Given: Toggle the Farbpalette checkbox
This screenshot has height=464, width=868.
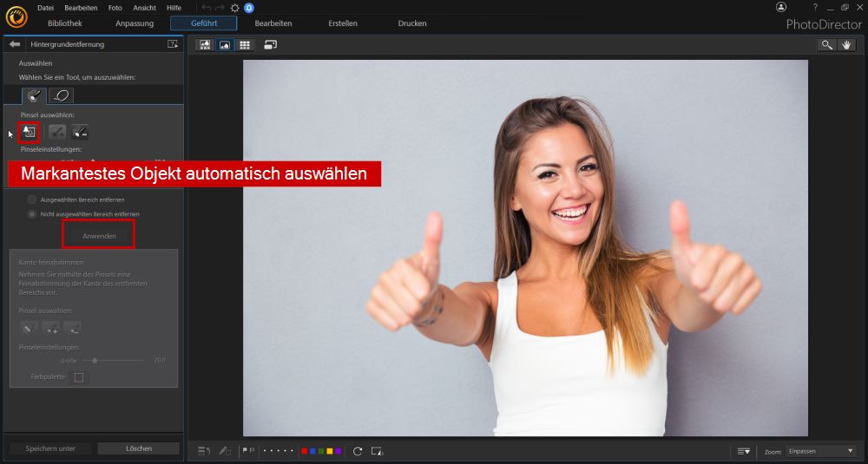Looking at the screenshot, I should [x=78, y=377].
